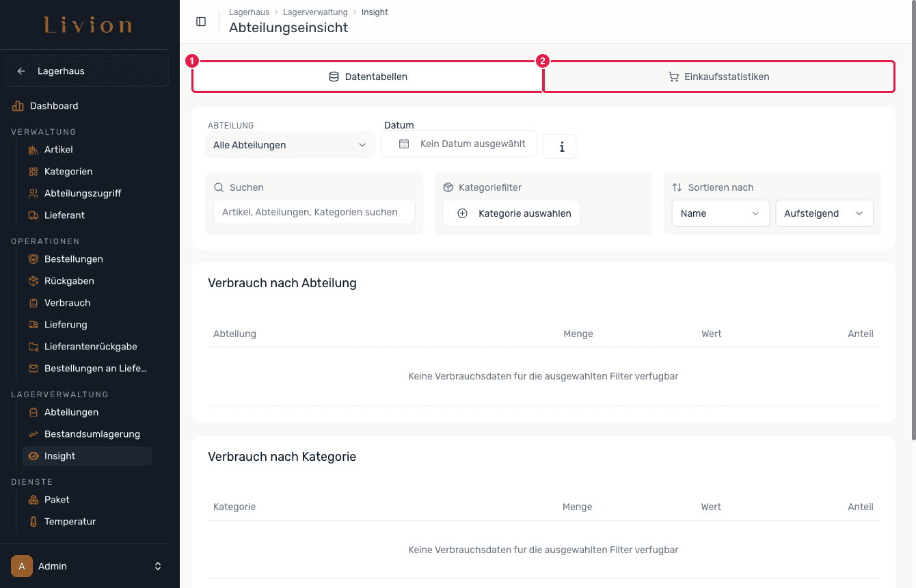Click the Kategorien grid icon
Screen dimensions: 916x588
pos(33,172)
